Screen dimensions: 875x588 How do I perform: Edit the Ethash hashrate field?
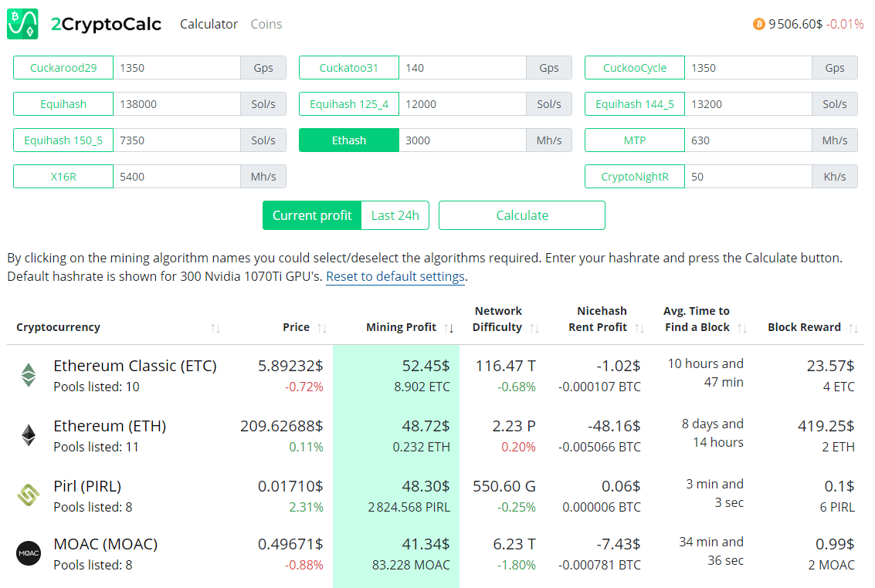coord(462,140)
